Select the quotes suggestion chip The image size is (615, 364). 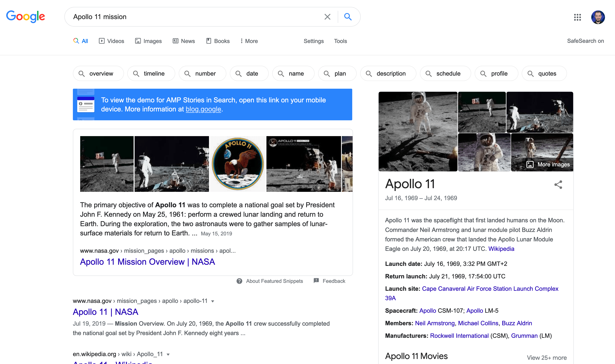click(x=544, y=73)
